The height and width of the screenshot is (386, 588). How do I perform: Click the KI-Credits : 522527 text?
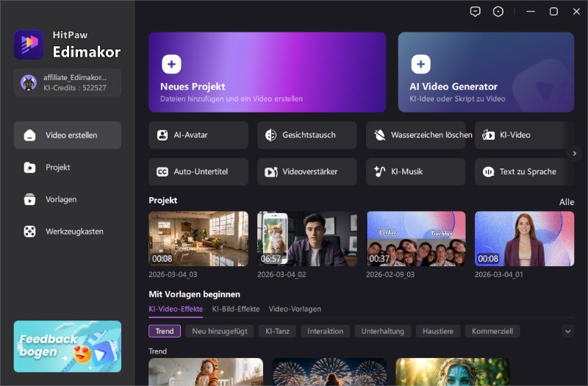point(75,87)
